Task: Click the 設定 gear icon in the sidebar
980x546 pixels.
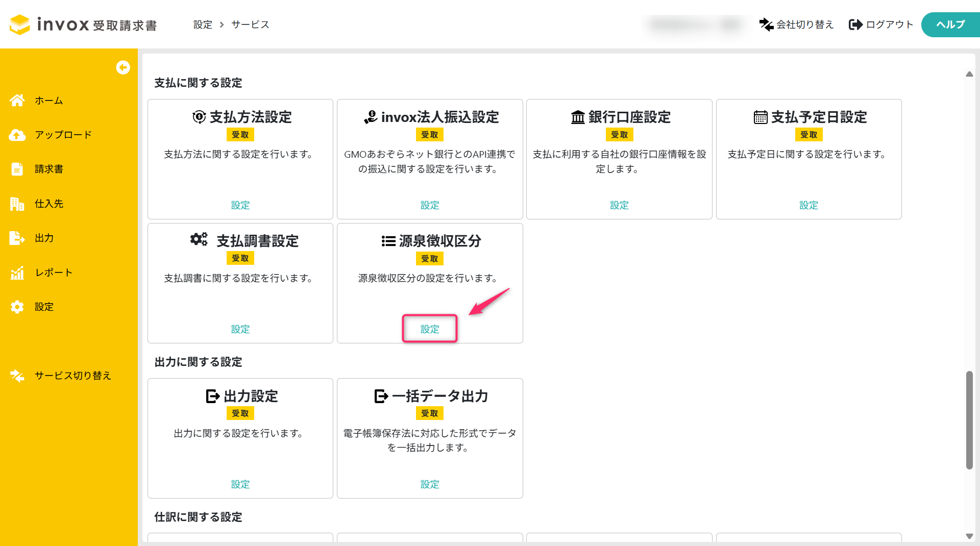Action: [17, 307]
